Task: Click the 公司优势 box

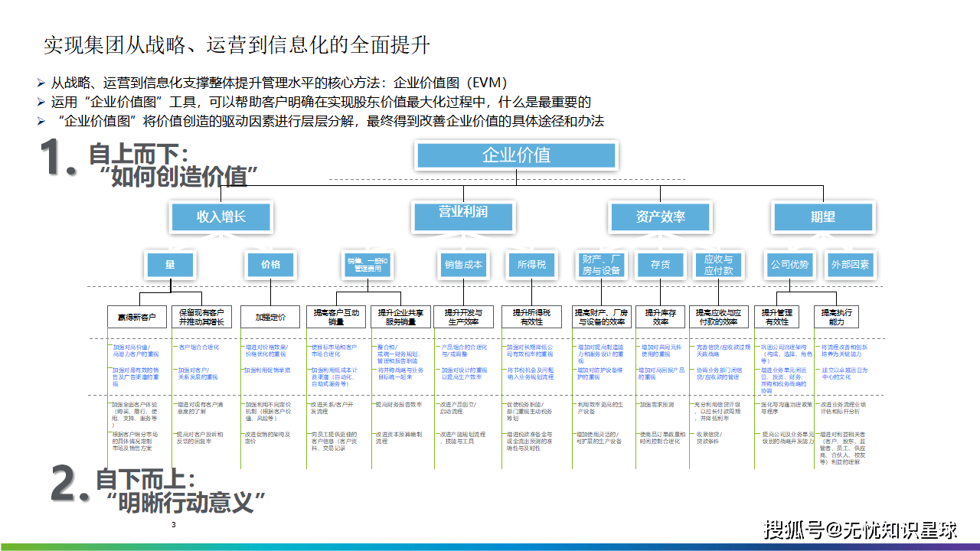Action: tap(789, 265)
